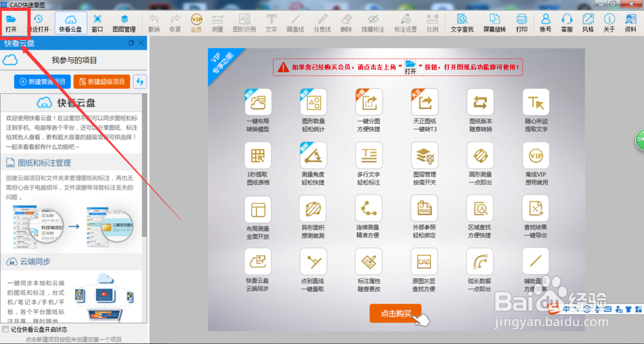Click the 恢复 redo icon
The width and height of the screenshot is (644, 344).
pyautogui.click(x=175, y=19)
